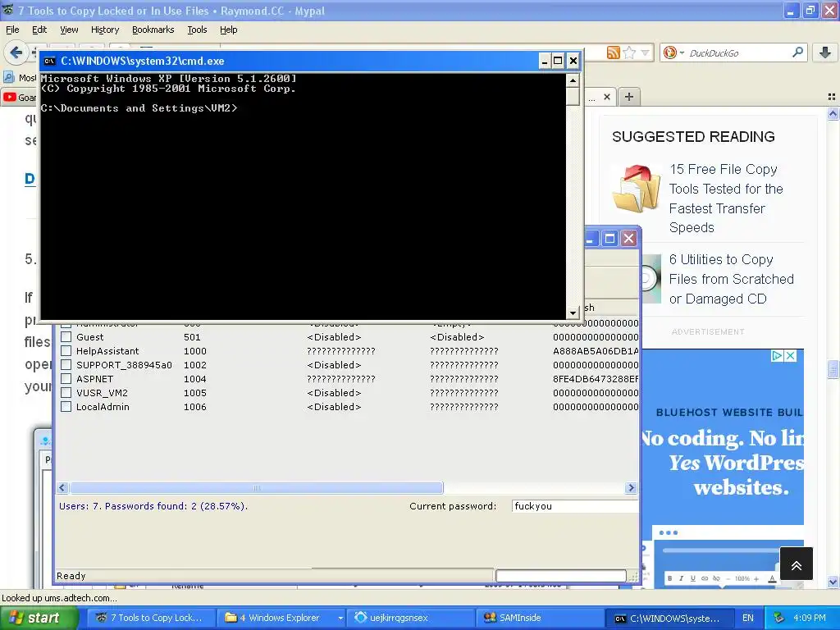Screen dimensions: 840x630
Task: Click the Most Visited bookmark icon
Action: pyautogui.click(x=9, y=78)
